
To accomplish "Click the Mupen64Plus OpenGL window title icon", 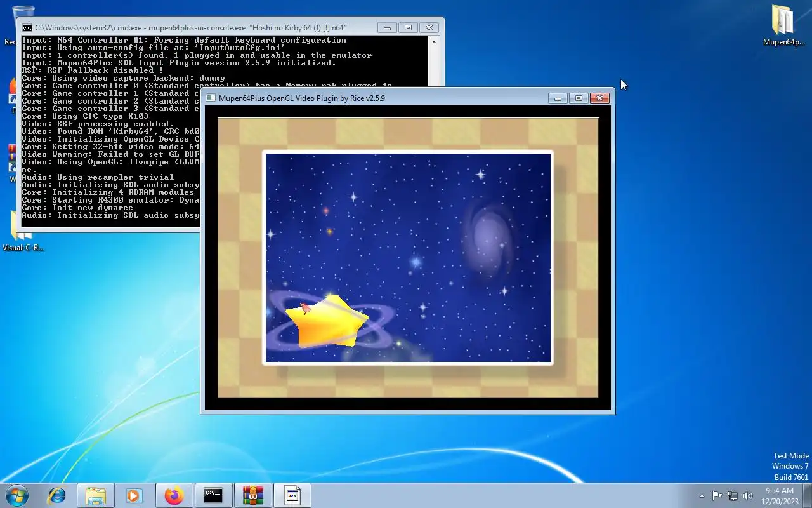I will pos(211,98).
